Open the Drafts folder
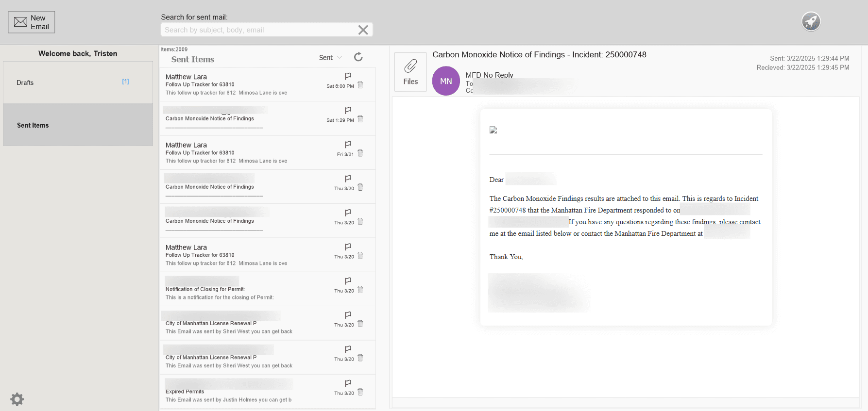The width and height of the screenshot is (868, 411). point(78,82)
